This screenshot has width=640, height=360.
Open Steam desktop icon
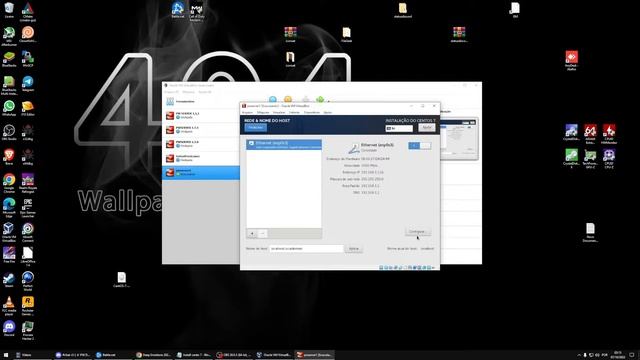[9, 280]
